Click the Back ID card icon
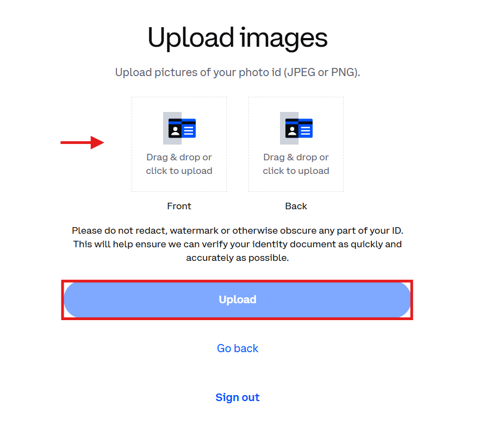The height and width of the screenshot is (425, 504). (x=296, y=128)
